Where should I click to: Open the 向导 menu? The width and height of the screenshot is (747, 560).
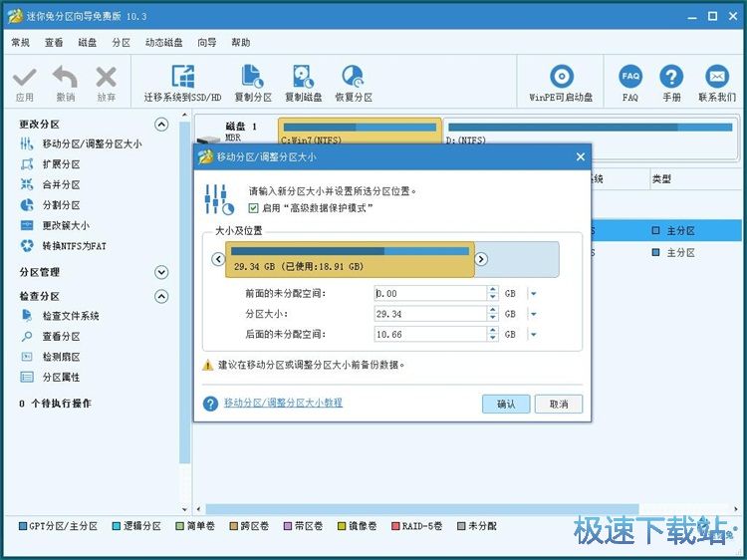(x=206, y=43)
